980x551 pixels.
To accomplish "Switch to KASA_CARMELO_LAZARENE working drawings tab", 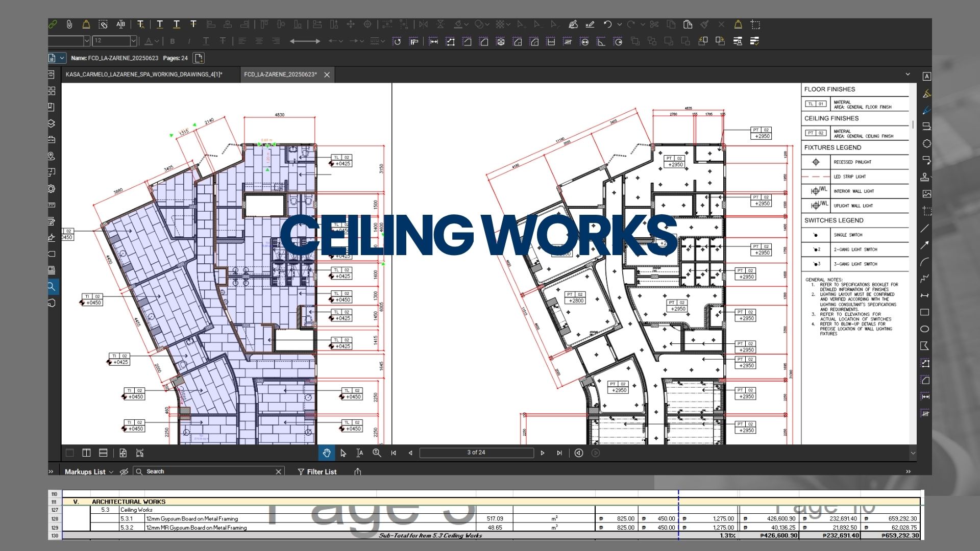I will click(x=144, y=74).
